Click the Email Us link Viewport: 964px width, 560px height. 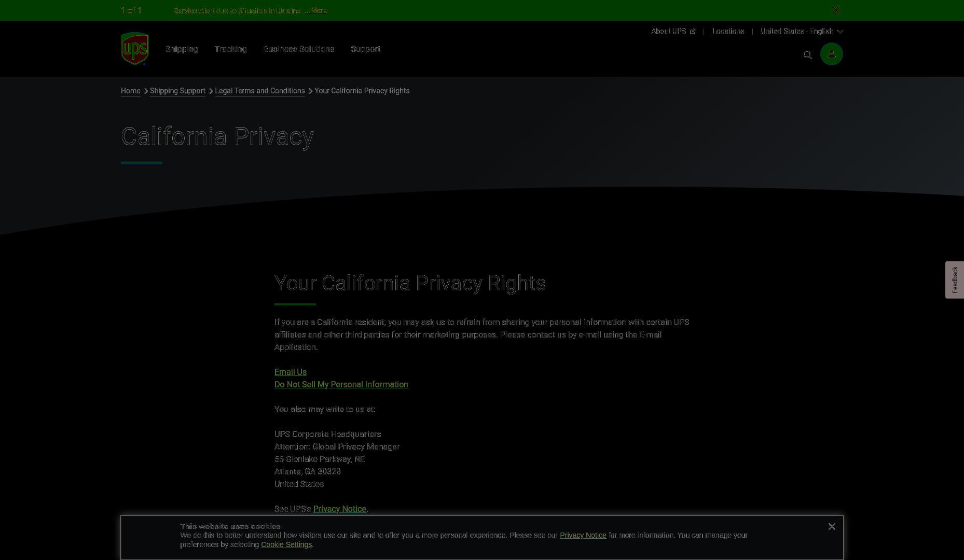(291, 372)
